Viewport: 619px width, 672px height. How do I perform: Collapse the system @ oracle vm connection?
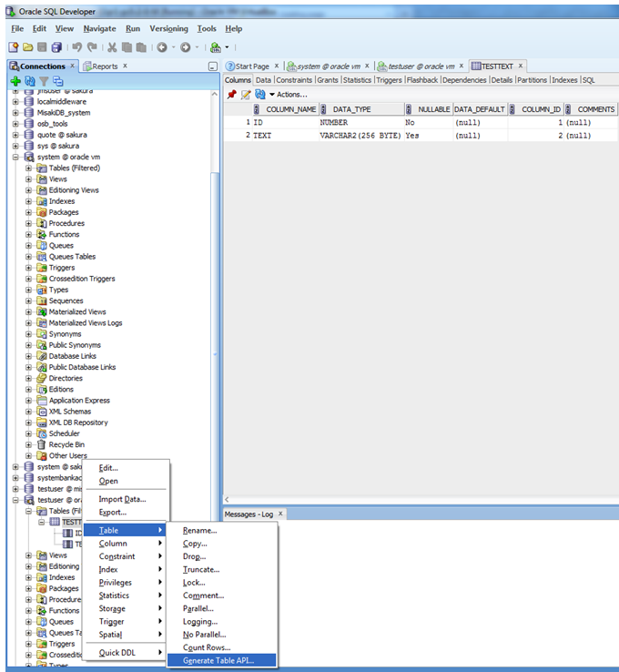[15, 158]
